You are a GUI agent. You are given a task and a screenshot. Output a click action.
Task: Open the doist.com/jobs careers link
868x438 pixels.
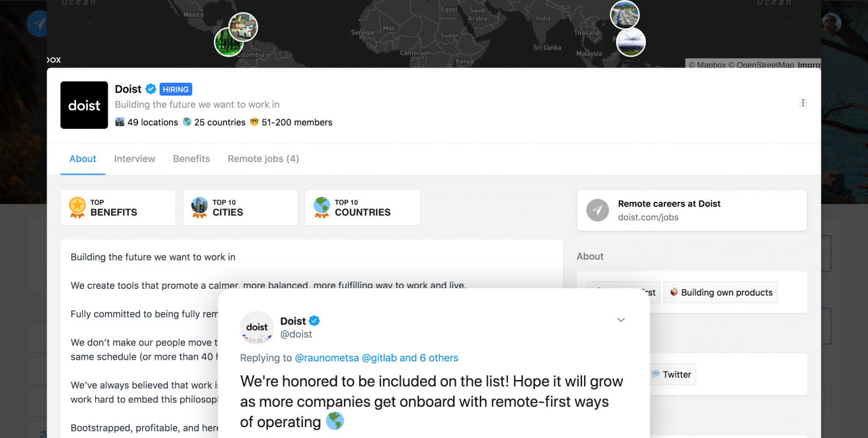pos(648,217)
